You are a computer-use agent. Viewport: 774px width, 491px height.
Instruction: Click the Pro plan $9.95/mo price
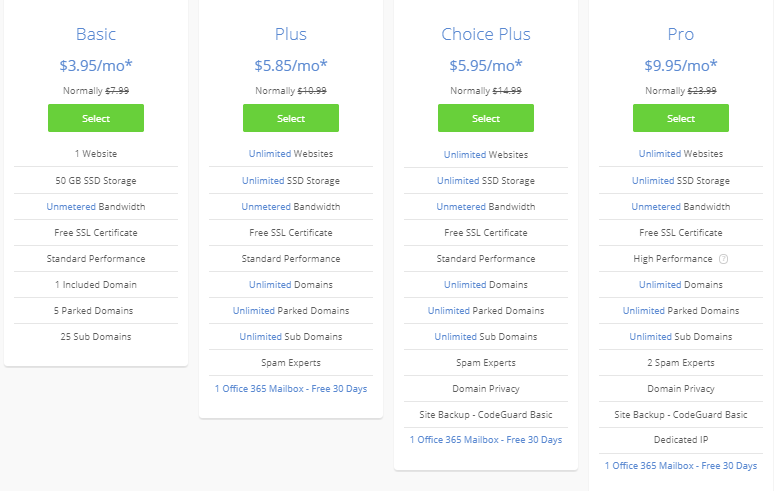[681, 66]
